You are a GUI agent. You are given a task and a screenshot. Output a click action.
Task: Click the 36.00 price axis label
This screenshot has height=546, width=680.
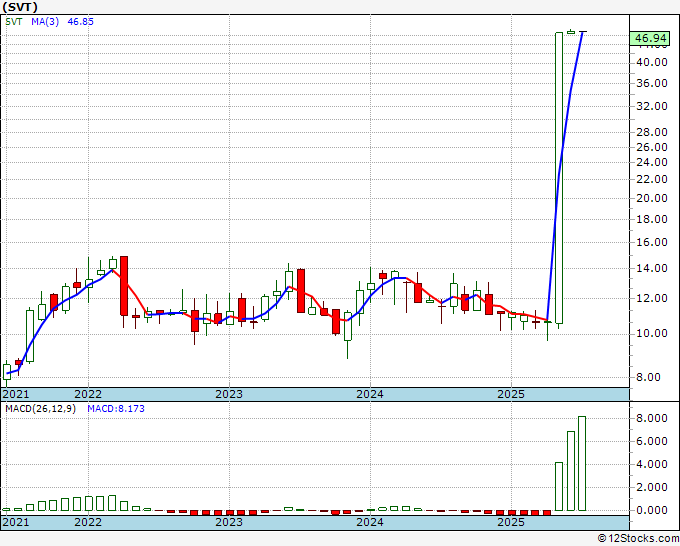pyautogui.click(x=652, y=83)
